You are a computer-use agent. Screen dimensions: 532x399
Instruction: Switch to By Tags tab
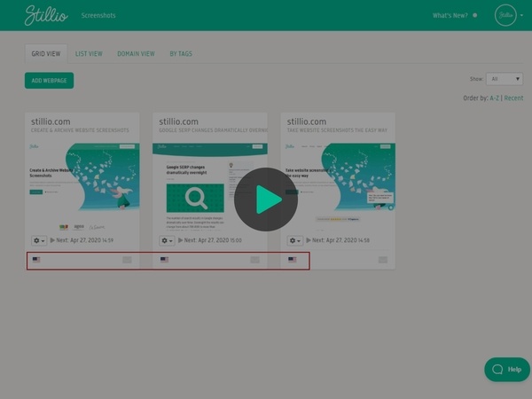pyautogui.click(x=181, y=53)
